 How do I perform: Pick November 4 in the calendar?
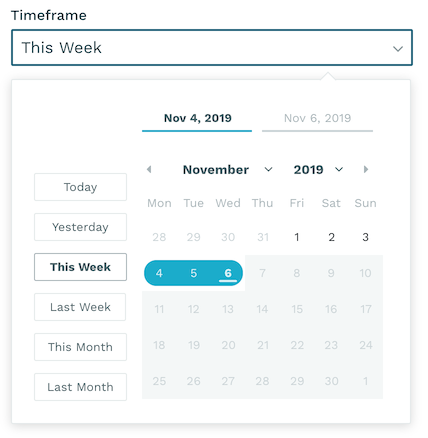point(159,273)
